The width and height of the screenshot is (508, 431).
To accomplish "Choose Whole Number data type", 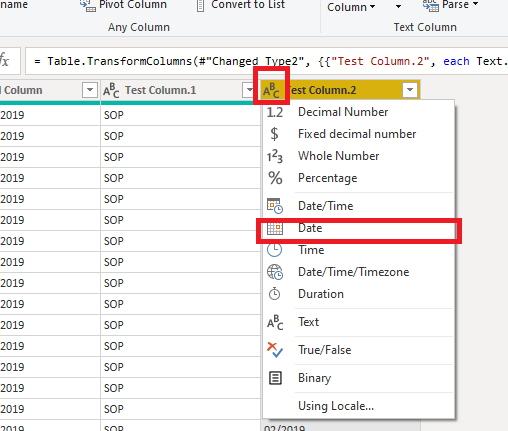I will [359, 156].
